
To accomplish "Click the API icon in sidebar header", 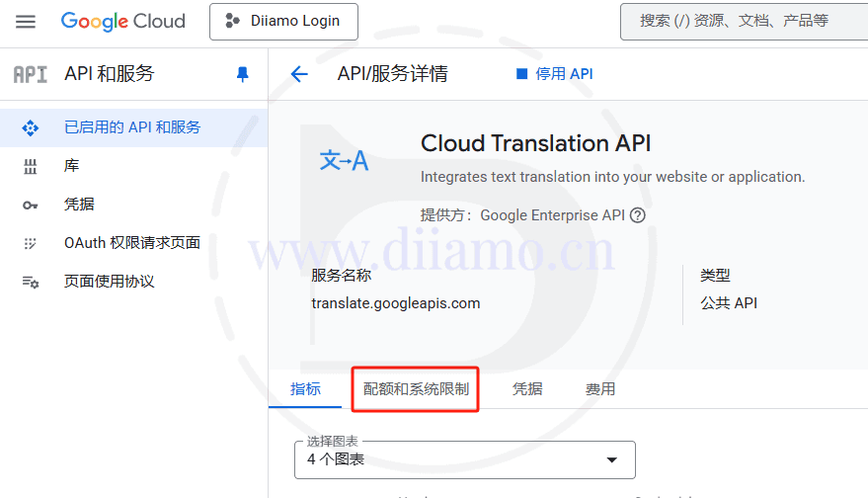I will [30, 74].
